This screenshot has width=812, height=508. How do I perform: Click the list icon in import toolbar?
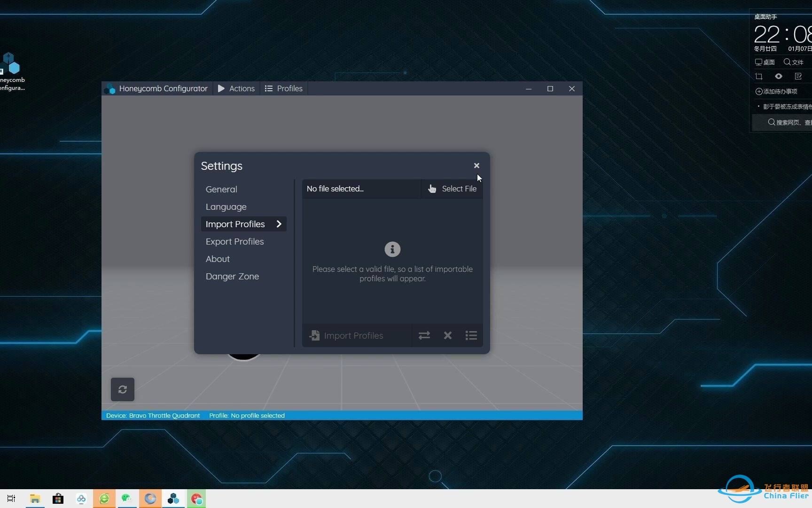click(471, 335)
